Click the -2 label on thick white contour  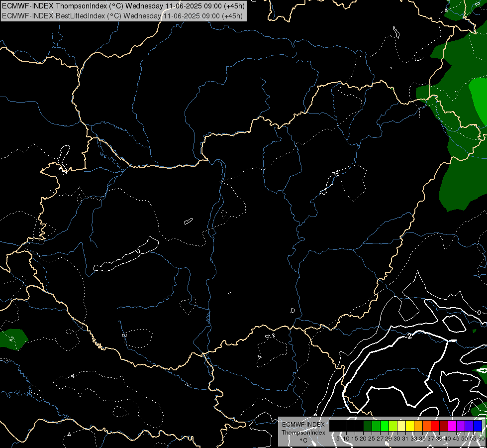pyautogui.click(x=409, y=336)
